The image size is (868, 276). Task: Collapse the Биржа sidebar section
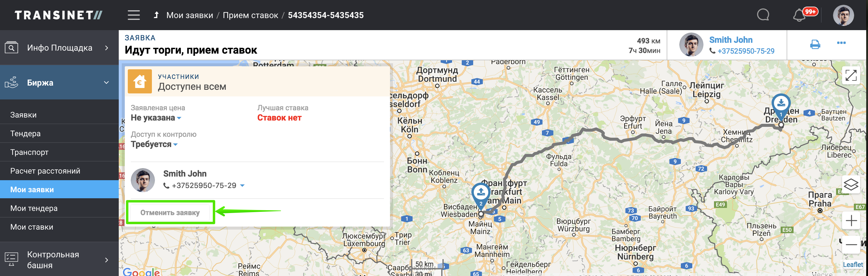tap(106, 83)
